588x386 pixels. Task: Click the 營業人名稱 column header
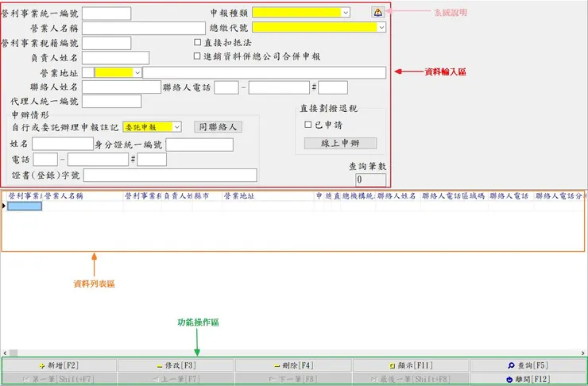click(83, 196)
